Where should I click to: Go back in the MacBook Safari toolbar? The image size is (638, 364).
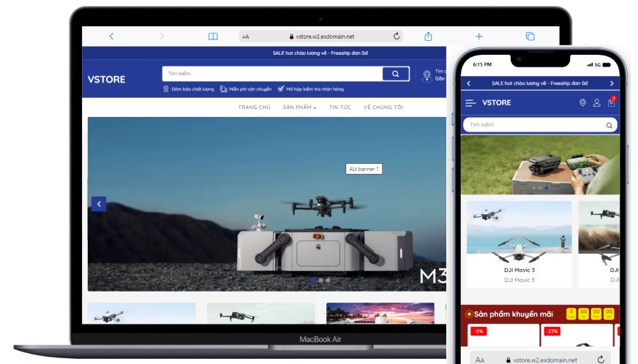[111, 37]
